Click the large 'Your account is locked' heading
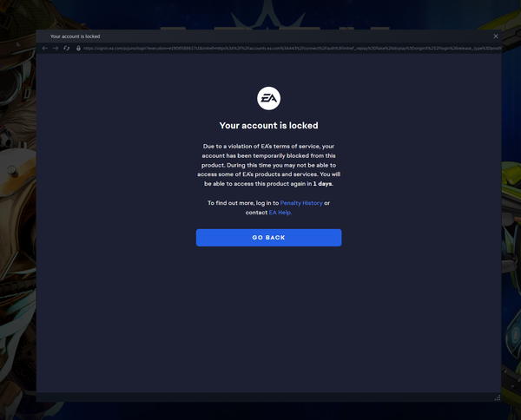The image size is (521, 420). point(268,126)
